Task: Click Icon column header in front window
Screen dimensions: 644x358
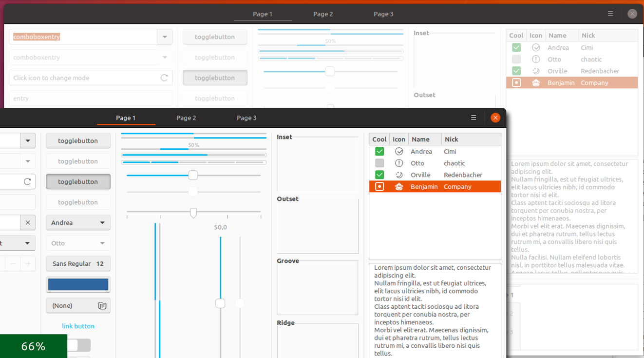Action: (x=399, y=139)
